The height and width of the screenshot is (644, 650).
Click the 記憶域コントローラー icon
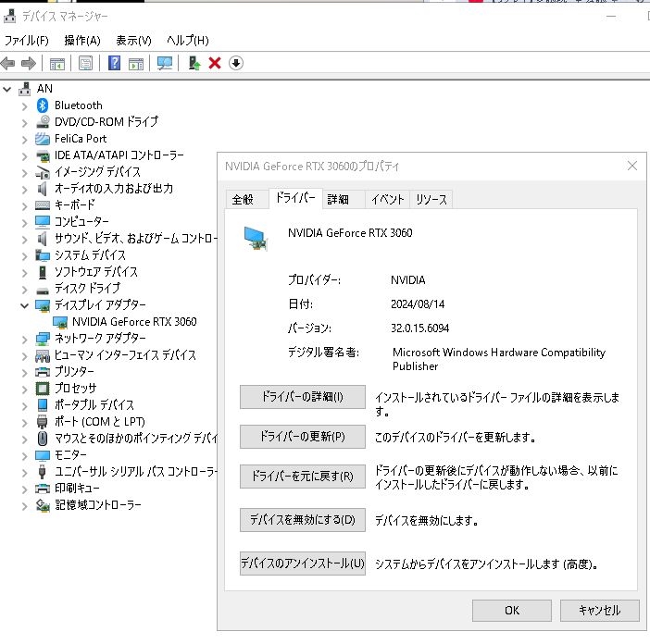[43, 505]
